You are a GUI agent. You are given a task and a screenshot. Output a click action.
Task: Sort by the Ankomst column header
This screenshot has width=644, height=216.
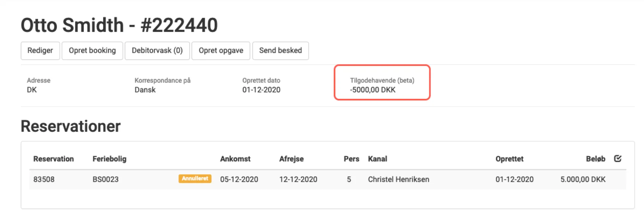[236, 159]
